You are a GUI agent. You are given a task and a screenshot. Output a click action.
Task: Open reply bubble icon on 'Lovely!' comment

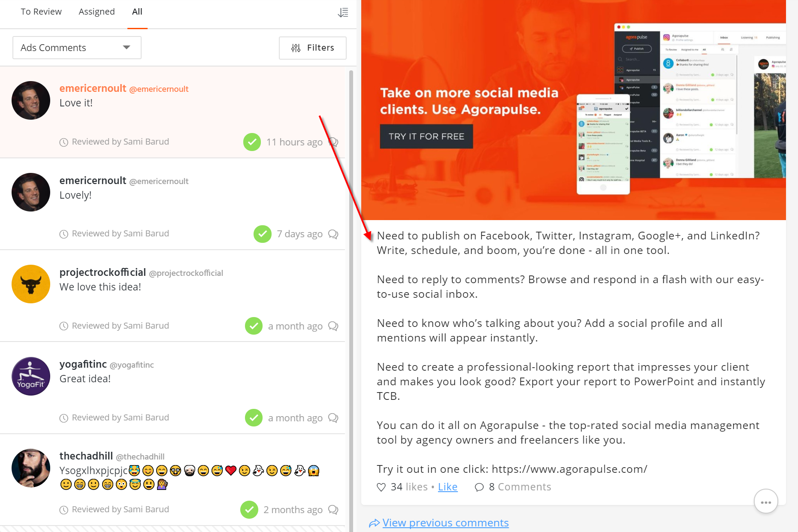tap(333, 234)
